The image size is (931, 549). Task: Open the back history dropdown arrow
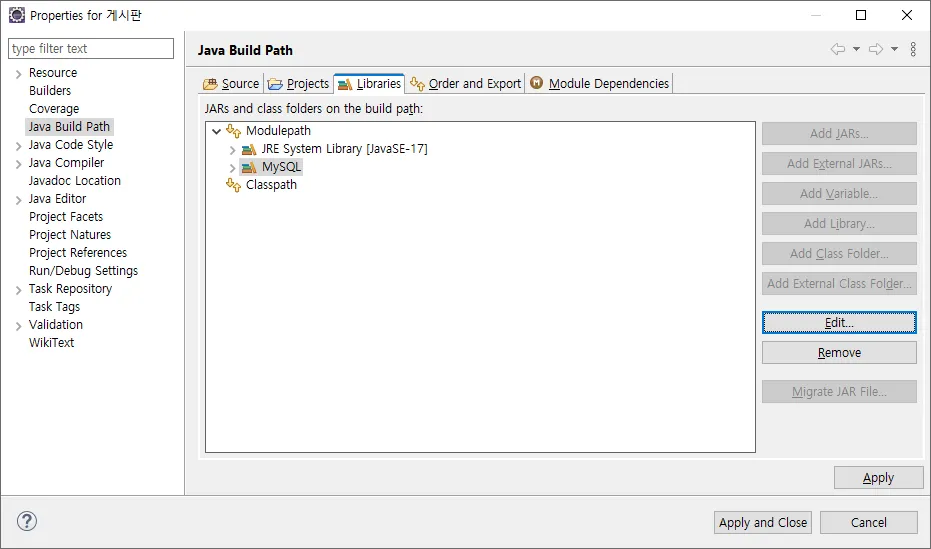[856, 49]
